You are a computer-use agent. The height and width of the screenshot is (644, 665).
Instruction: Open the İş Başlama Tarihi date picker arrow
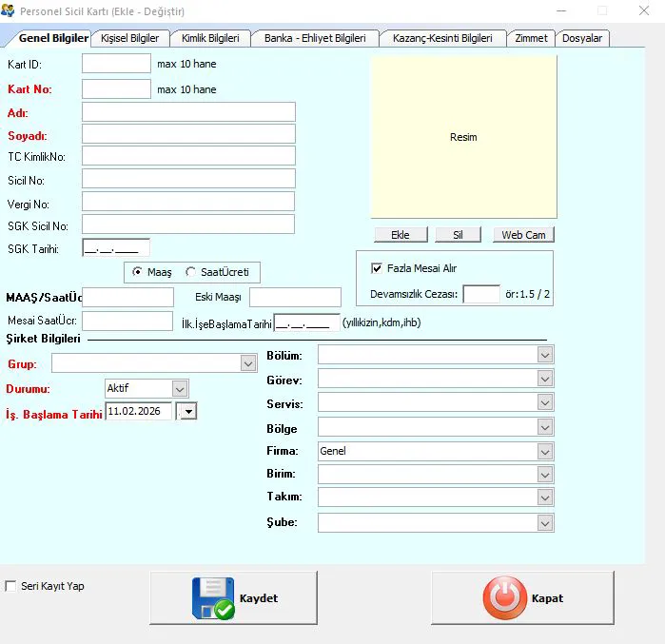tap(187, 411)
